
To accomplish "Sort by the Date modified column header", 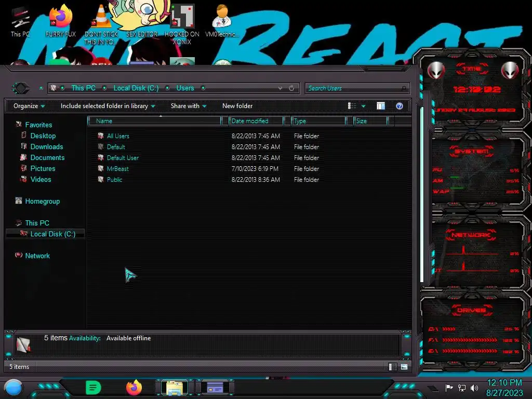I will click(257, 121).
